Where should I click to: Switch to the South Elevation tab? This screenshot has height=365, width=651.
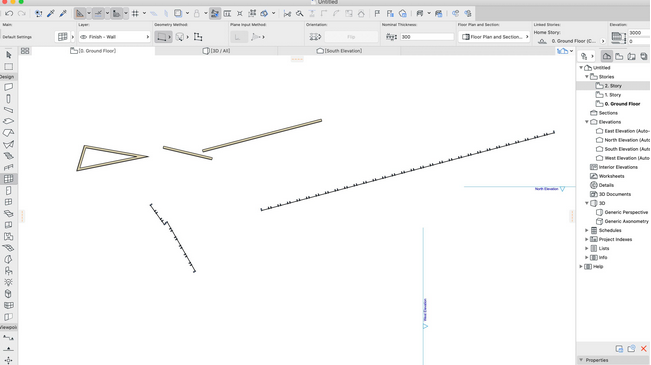click(339, 51)
